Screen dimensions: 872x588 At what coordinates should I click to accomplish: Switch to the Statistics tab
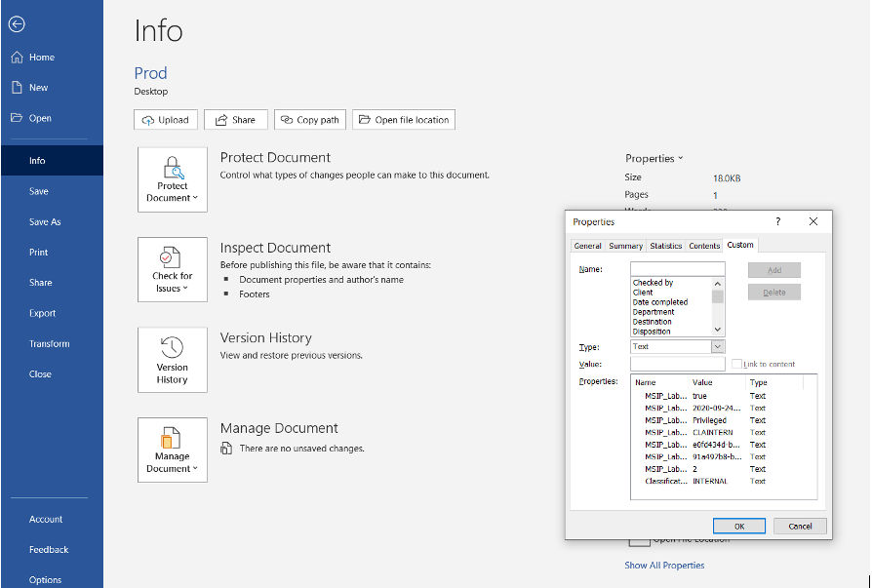pyautogui.click(x=665, y=246)
